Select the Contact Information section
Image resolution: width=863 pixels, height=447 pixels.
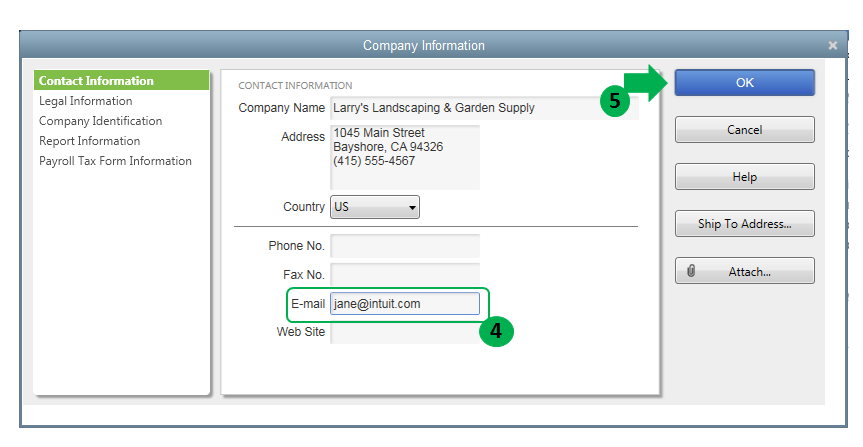96,81
